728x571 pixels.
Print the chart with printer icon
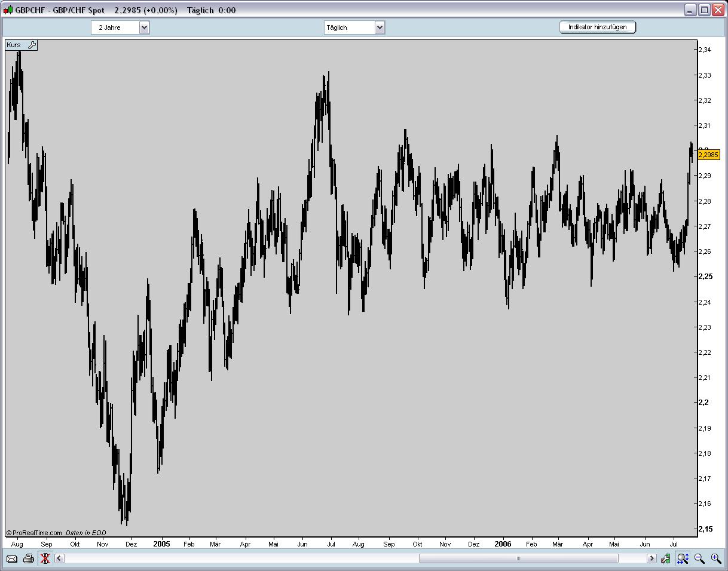tap(28, 558)
